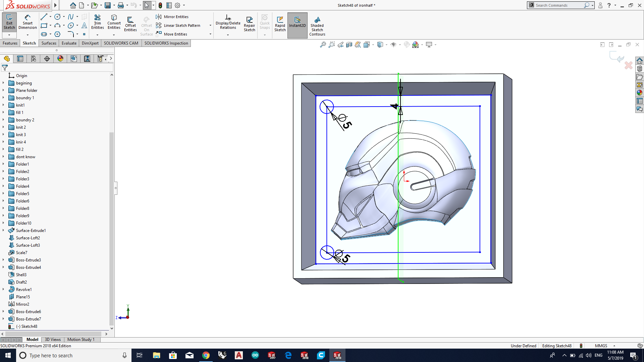
Task: Select the Trim Entities tool
Action: (x=97, y=22)
